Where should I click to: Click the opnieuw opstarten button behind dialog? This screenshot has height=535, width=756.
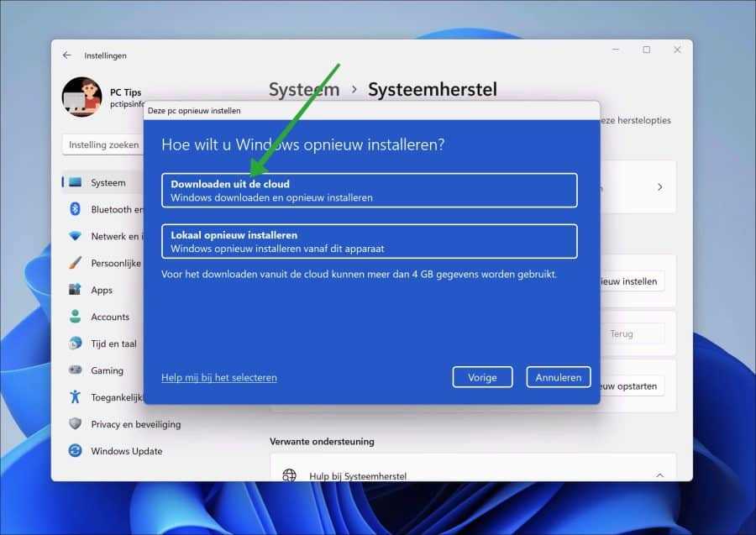click(x=632, y=386)
